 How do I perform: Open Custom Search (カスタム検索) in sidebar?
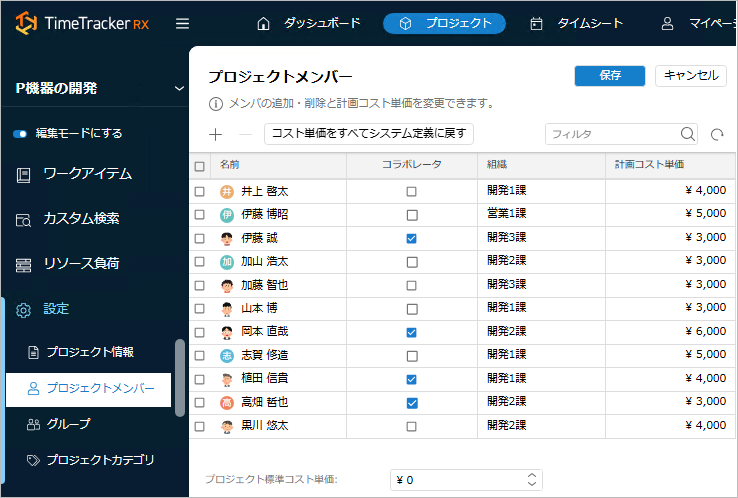coord(81,219)
